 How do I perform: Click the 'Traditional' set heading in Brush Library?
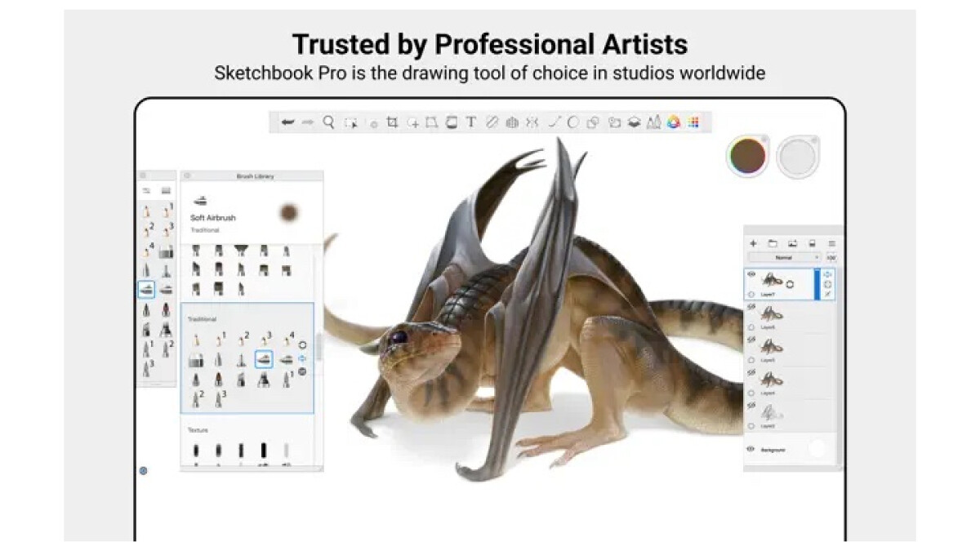click(200, 319)
